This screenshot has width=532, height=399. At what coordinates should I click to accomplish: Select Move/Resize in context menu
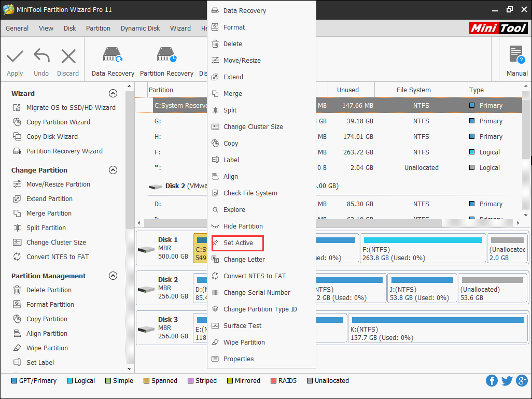coord(261,60)
